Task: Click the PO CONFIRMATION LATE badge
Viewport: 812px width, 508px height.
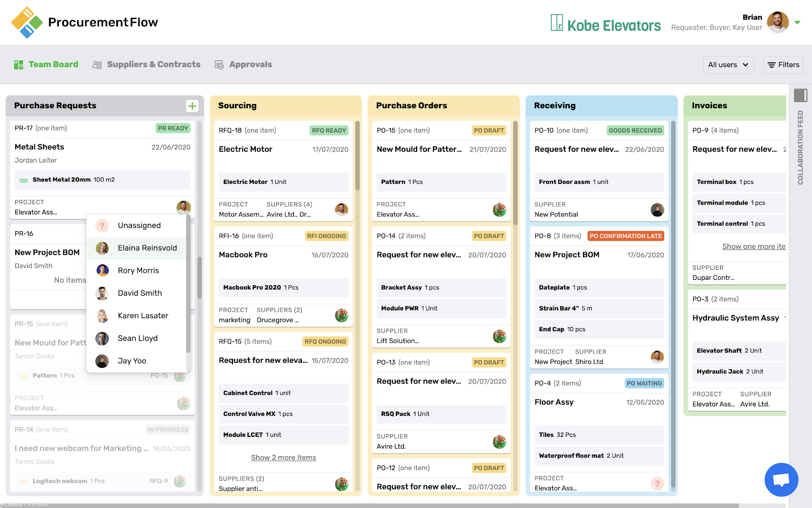Action: [626, 236]
